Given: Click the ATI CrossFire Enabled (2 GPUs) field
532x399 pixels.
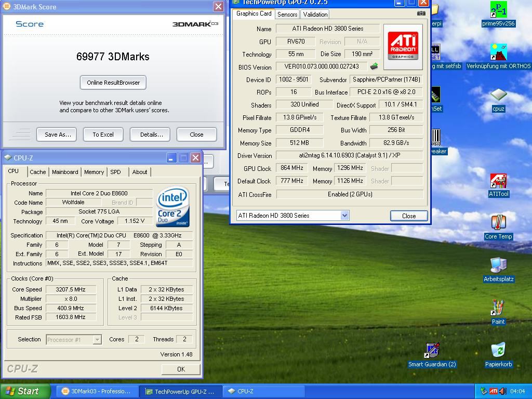Looking at the screenshot, I should [x=350, y=194].
